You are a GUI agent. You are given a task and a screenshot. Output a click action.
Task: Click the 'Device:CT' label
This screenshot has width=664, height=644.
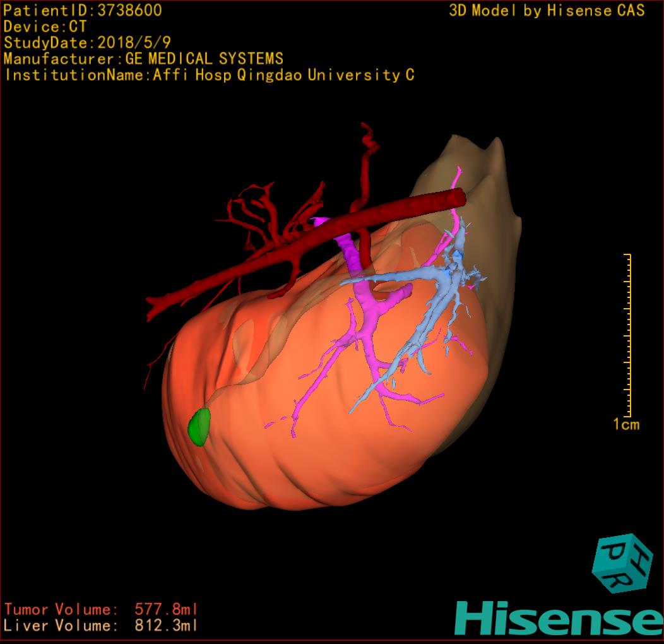point(45,27)
